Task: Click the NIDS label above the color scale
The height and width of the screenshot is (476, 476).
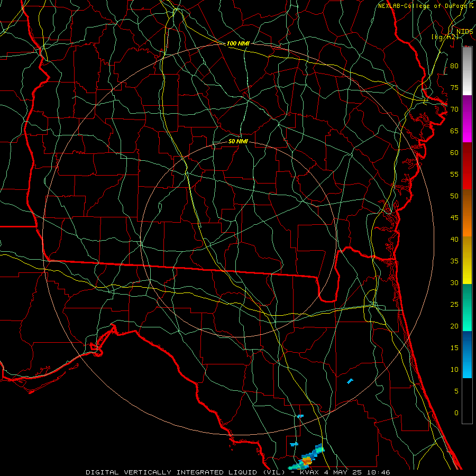Action: point(464,32)
